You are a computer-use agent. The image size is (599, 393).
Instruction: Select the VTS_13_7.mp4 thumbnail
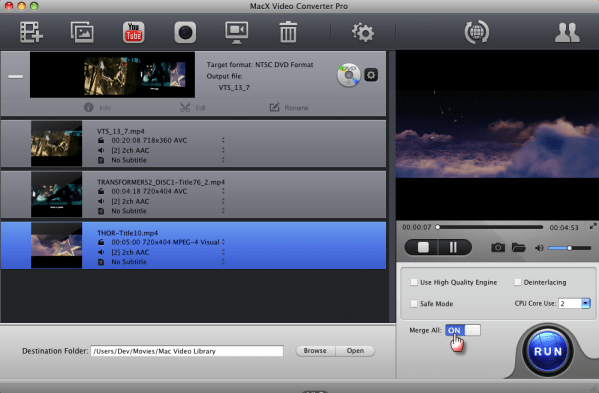(x=57, y=144)
